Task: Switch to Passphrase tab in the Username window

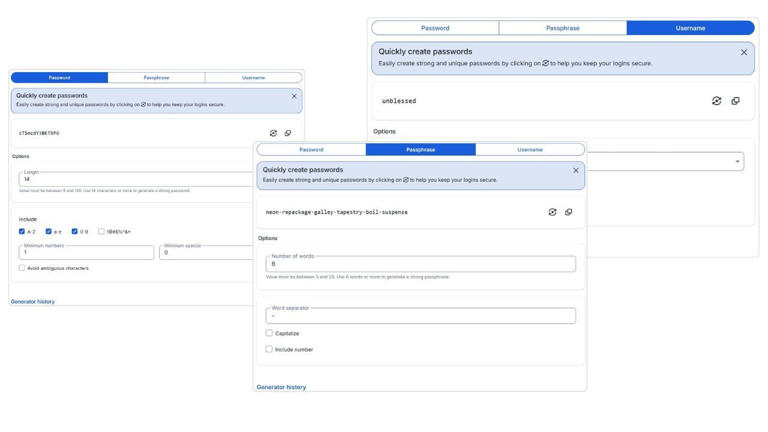Action: 563,28
